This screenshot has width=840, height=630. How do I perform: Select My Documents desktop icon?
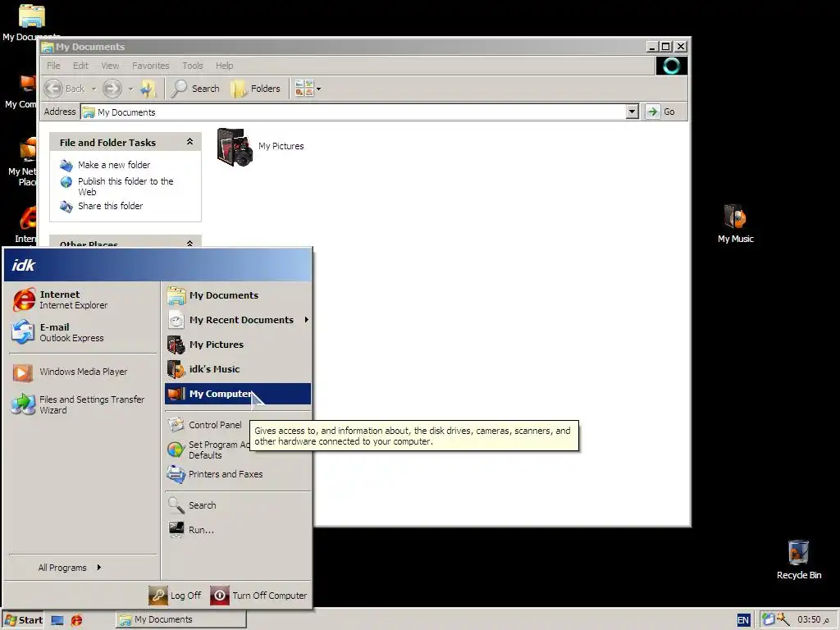(31, 23)
